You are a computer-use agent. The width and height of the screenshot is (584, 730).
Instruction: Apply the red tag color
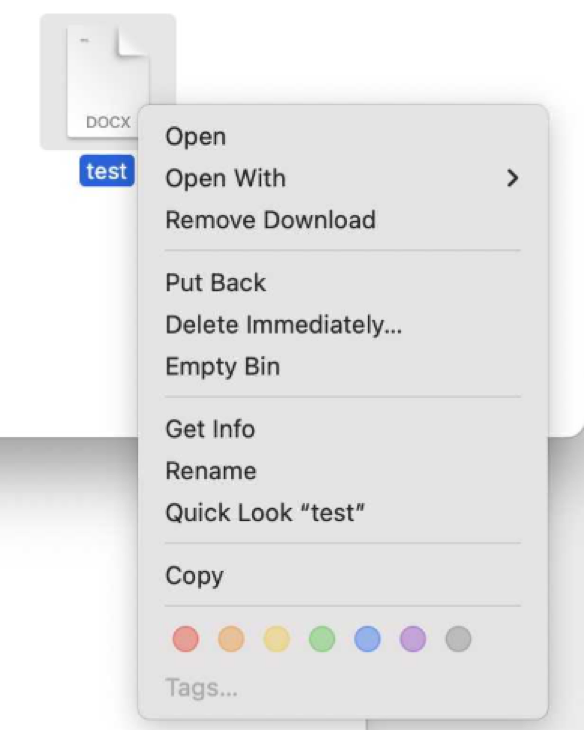coord(186,639)
